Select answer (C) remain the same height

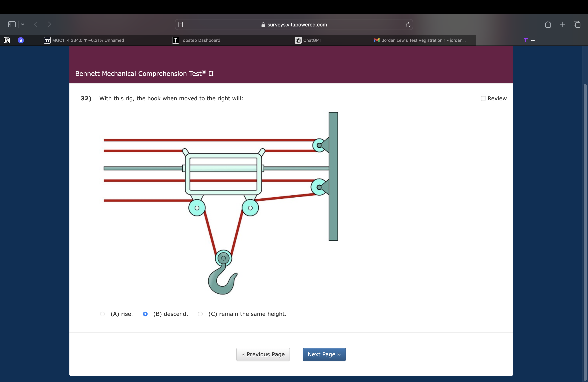point(200,314)
